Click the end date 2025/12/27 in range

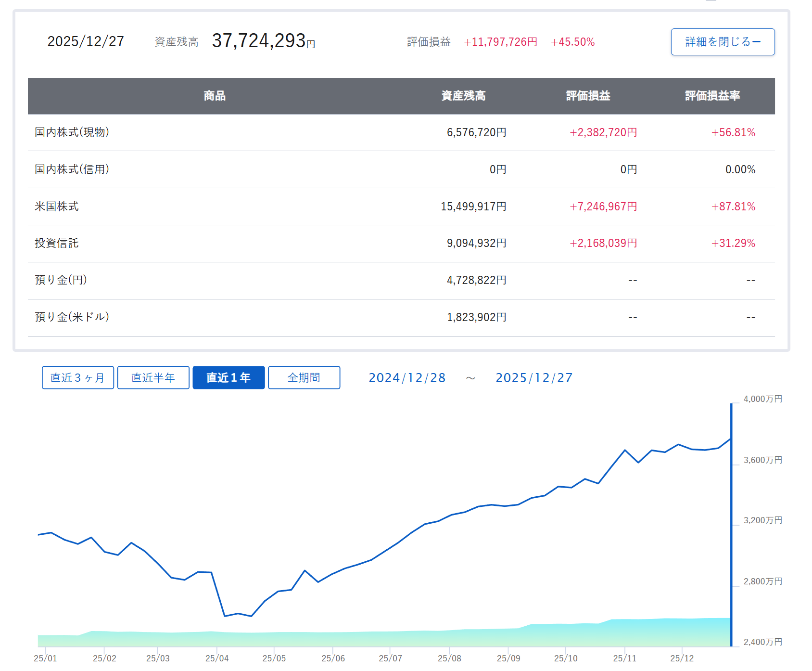click(534, 378)
